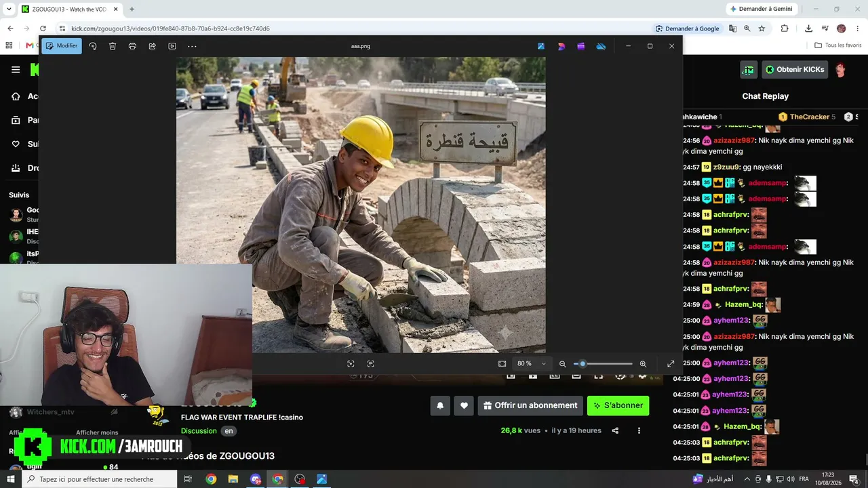Viewport: 868px width, 488px height.
Task: Click Obtenir KICKs button
Action: (x=794, y=69)
